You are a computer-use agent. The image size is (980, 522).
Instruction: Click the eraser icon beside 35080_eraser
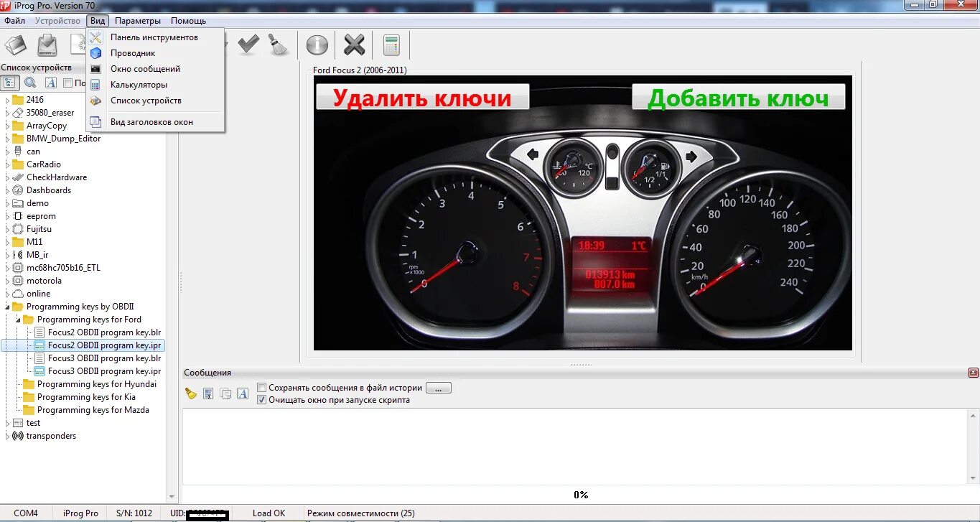(18, 113)
